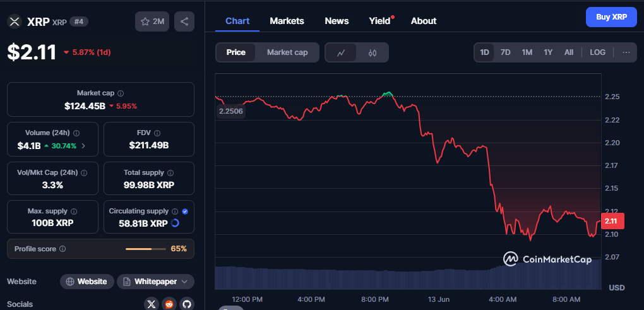The height and width of the screenshot is (310, 644).
Task: Click the Profile score progress bar
Action: (x=145, y=249)
